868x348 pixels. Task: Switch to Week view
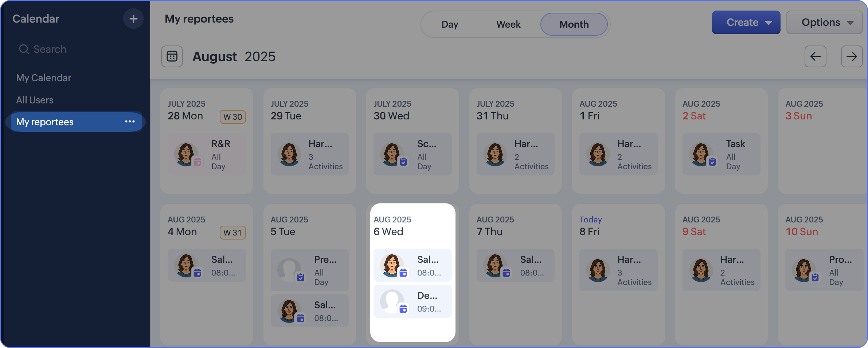click(x=508, y=24)
